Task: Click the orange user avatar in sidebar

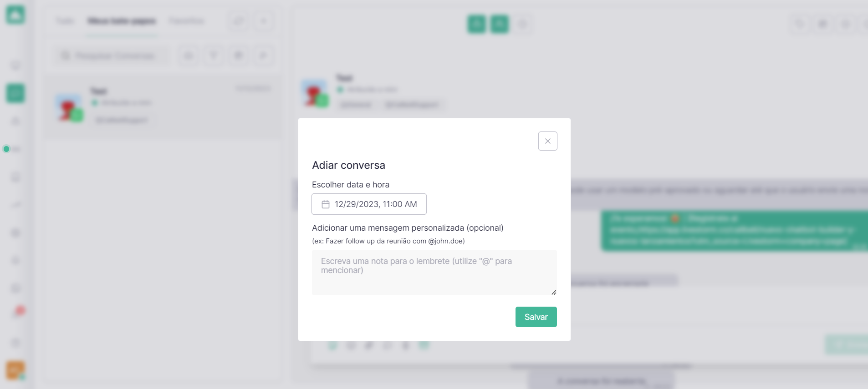Action: coord(15,370)
